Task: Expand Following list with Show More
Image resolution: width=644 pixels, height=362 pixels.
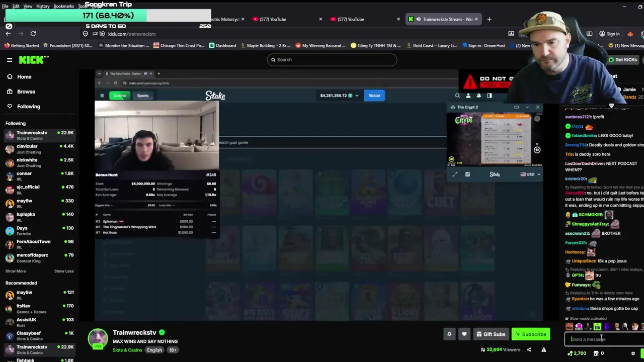Action: click(x=16, y=271)
